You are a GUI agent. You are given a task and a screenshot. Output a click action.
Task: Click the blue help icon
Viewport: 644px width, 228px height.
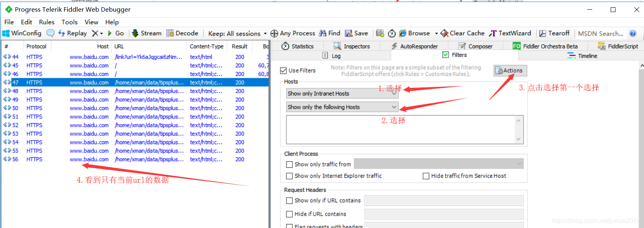pos(633,33)
